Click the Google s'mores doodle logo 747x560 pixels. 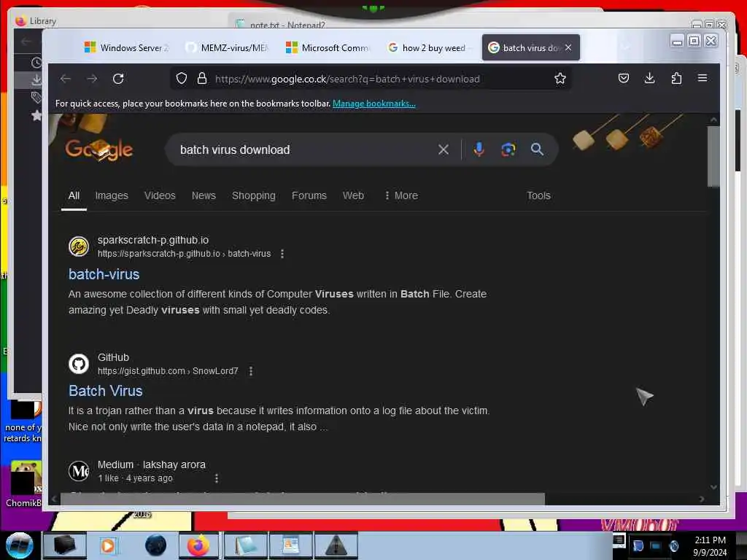(99, 149)
